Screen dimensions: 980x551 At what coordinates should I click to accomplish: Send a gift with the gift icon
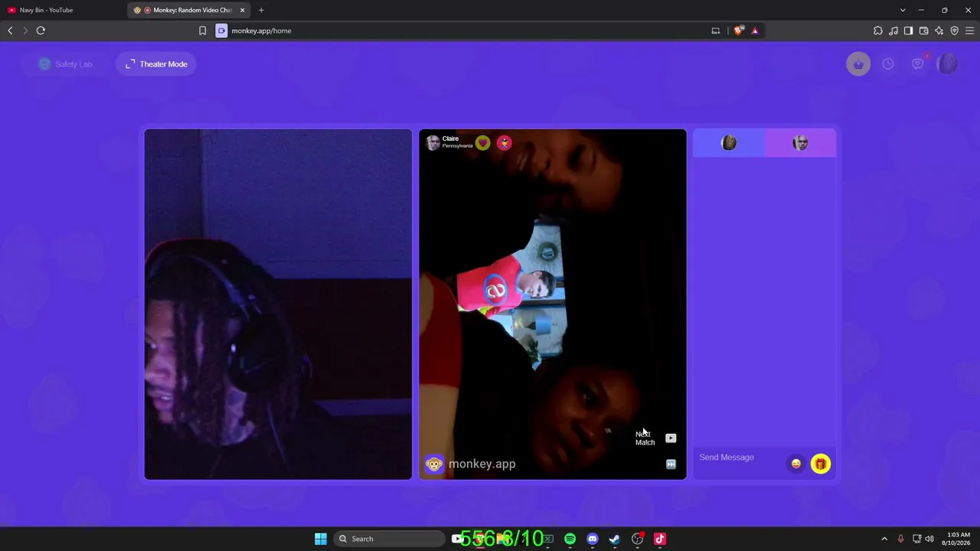(820, 464)
